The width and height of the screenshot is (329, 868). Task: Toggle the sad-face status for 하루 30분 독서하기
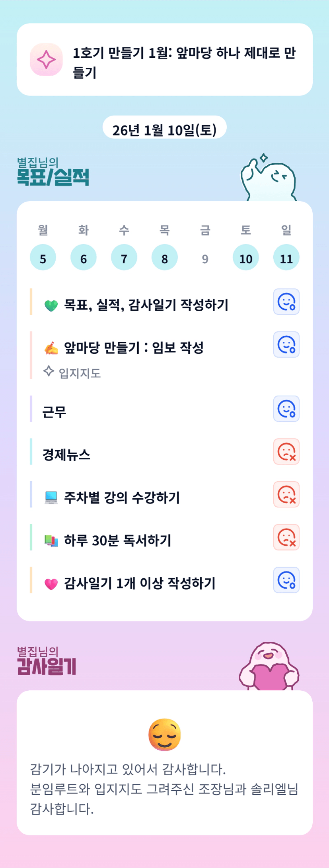tap(286, 537)
